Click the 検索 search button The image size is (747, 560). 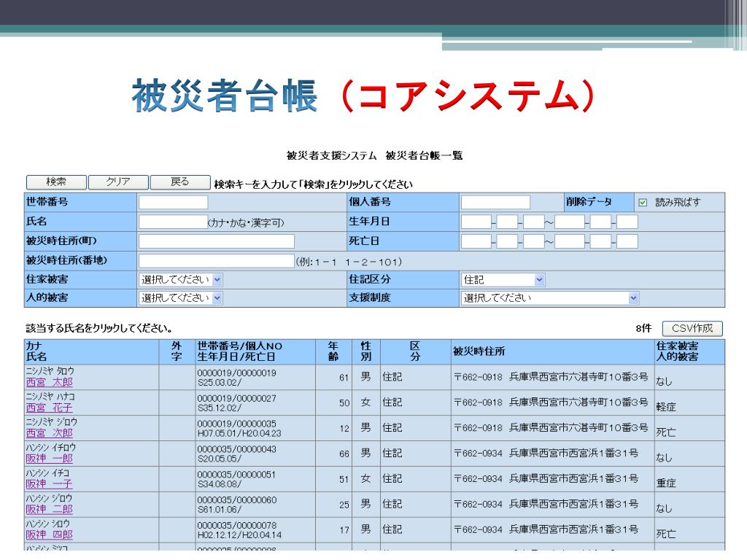(56, 182)
